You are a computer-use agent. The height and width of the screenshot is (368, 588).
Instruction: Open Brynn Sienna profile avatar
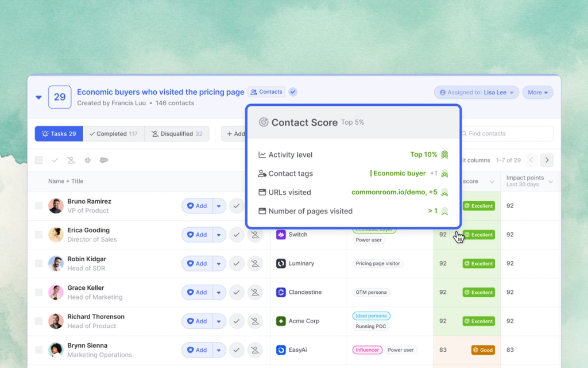tap(56, 350)
